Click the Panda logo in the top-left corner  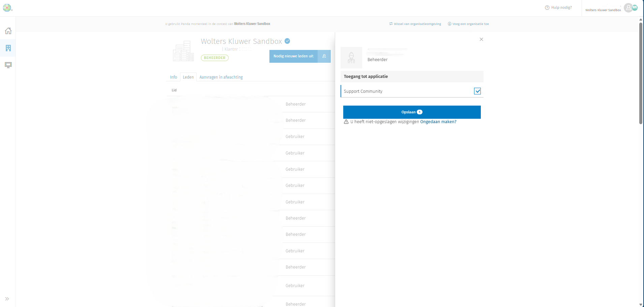coord(7,8)
